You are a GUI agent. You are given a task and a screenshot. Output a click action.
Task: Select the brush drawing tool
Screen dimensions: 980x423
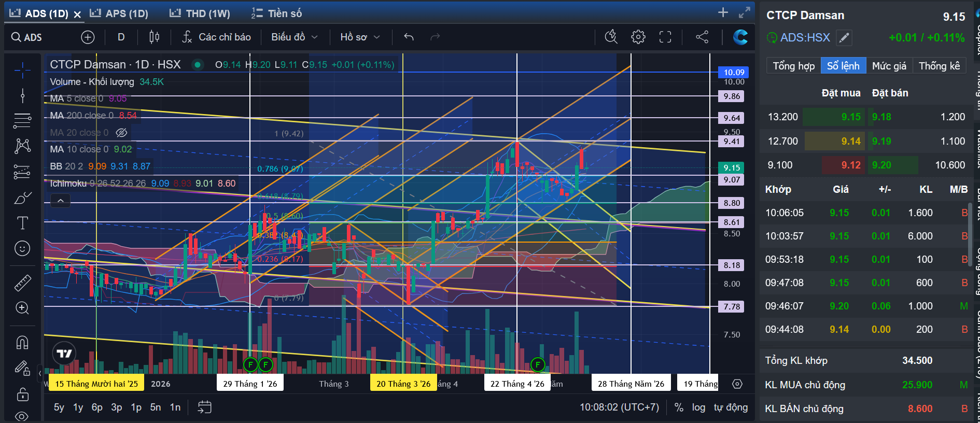pyautogui.click(x=22, y=198)
